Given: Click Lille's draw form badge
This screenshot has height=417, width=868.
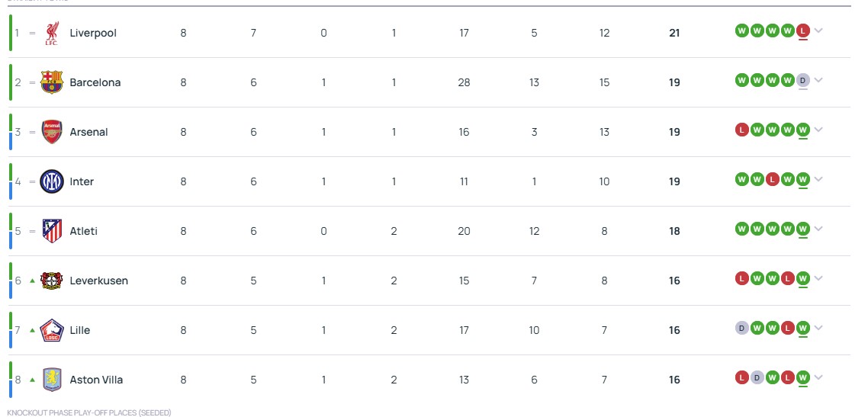Looking at the screenshot, I should click(741, 328).
